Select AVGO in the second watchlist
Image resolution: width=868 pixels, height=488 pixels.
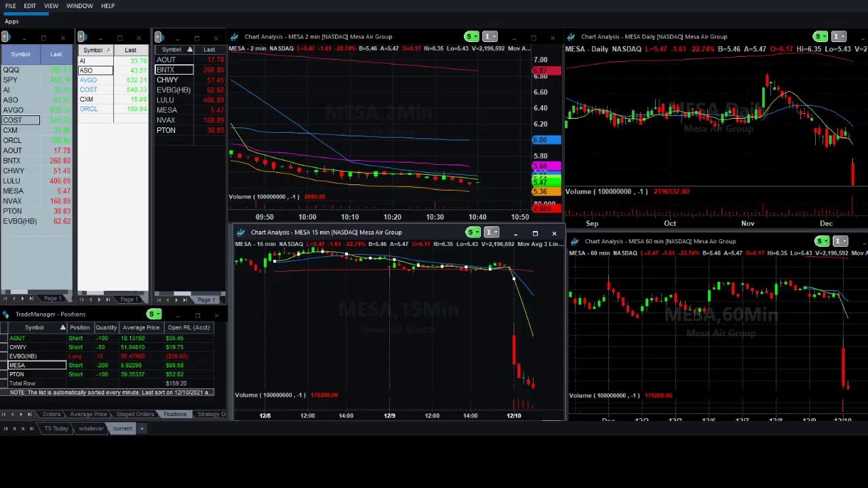click(88, 80)
